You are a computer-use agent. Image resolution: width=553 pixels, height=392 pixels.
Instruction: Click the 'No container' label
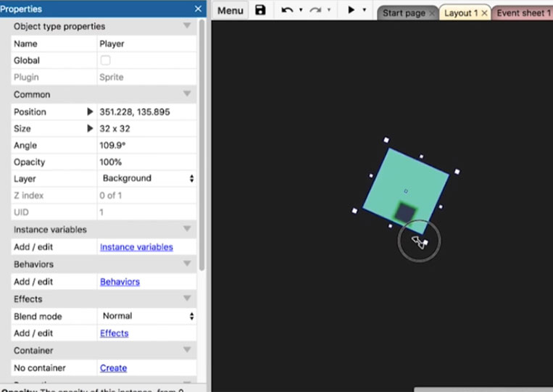point(40,368)
